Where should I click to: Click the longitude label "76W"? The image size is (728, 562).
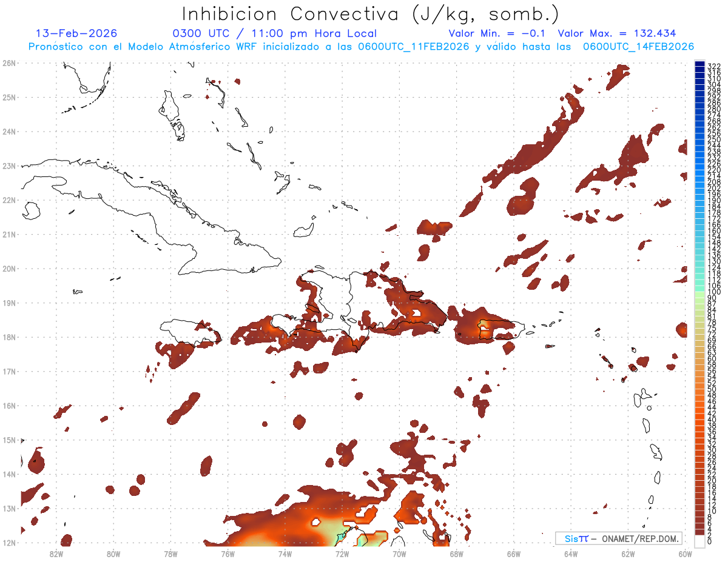tap(228, 554)
